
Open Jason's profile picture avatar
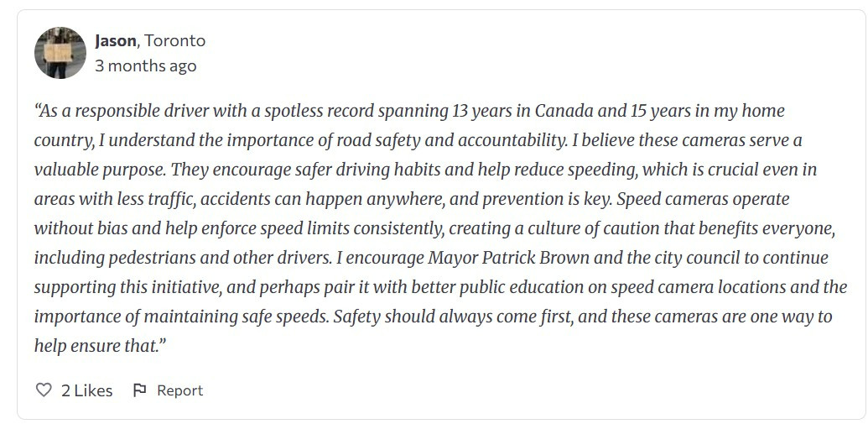click(60, 53)
